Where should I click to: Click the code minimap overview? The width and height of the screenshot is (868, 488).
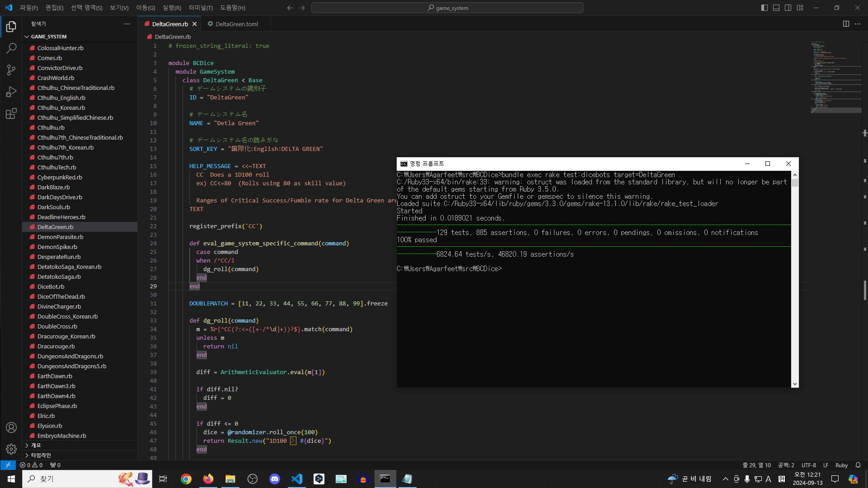click(x=836, y=77)
